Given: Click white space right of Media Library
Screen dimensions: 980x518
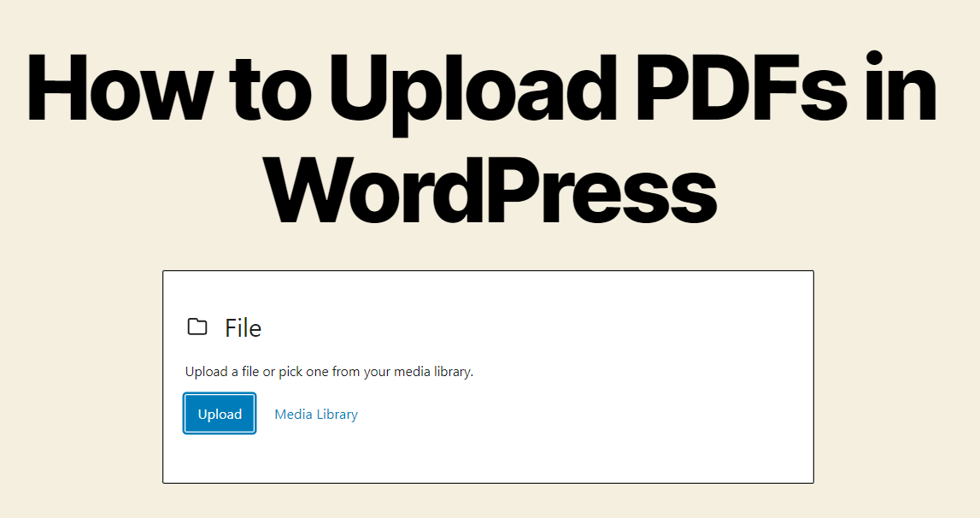Looking at the screenshot, I should click(581, 415).
